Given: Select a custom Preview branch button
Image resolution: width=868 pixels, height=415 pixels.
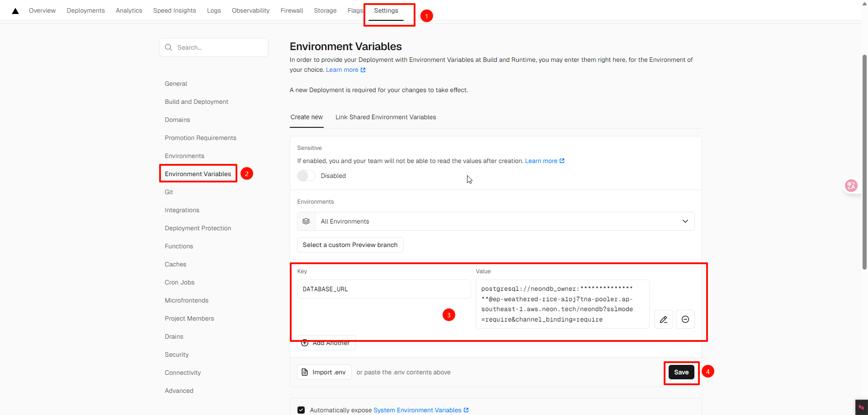Looking at the screenshot, I should pyautogui.click(x=350, y=245).
